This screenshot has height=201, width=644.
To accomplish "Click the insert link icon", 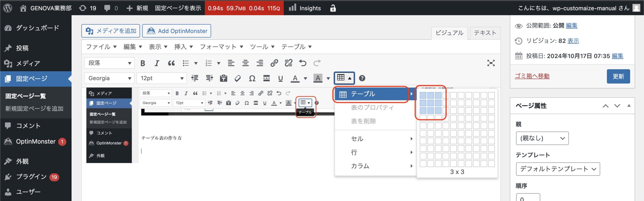I will click(x=274, y=63).
